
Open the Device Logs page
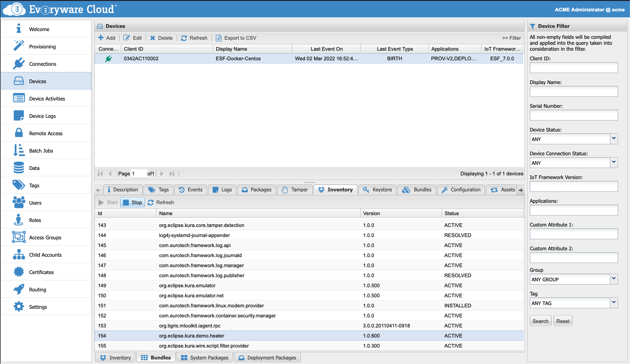click(x=42, y=116)
